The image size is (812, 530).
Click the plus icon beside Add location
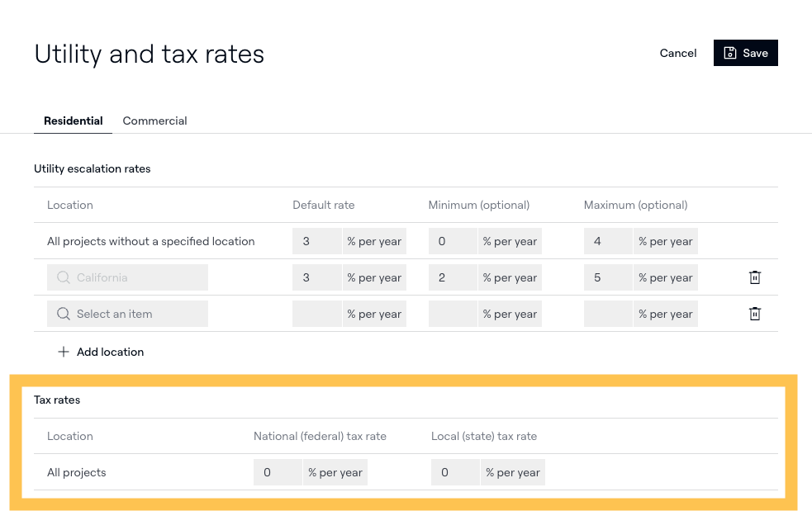coord(63,352)
